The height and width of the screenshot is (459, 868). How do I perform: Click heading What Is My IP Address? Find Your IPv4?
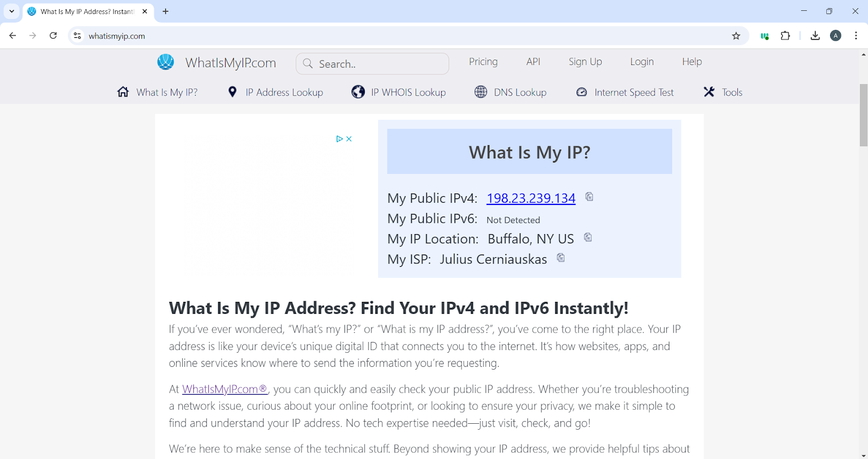pyautogui.click(x=399, y=308)
